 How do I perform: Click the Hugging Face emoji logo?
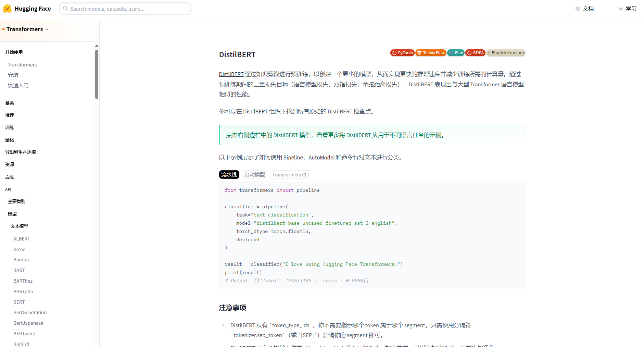pyautogui.click(x=7, y=9)
